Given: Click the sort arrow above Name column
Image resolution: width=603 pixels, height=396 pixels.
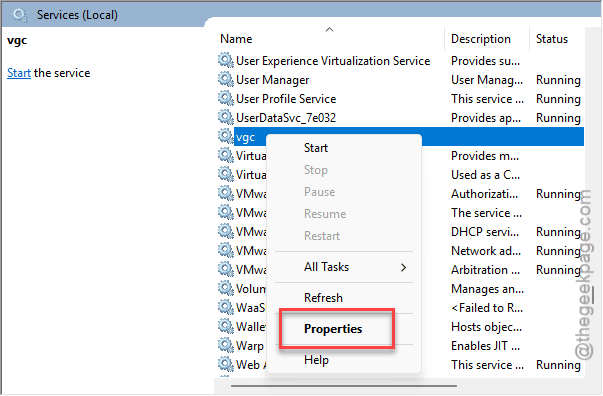Looking at the screenshot, I should pos(330,30).
